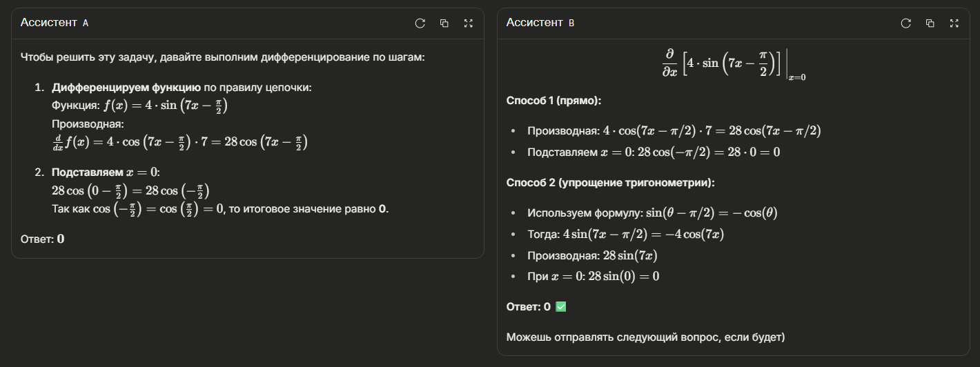Image resolution: width=980 pixels, height=367 pixels.
Task: Click the 'Способ 1 (прямо):' heading
Action: tap(553, 101)
